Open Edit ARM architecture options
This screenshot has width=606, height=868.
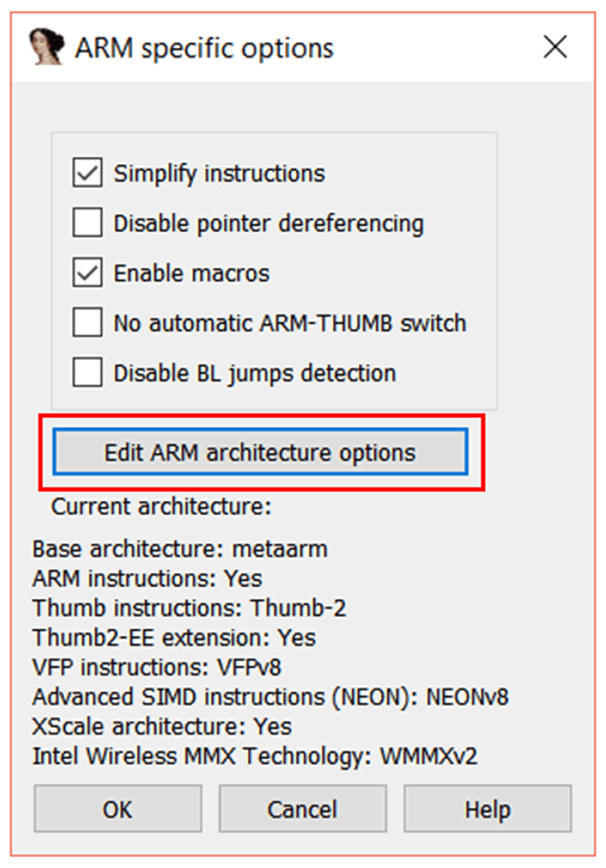[260, 452]
